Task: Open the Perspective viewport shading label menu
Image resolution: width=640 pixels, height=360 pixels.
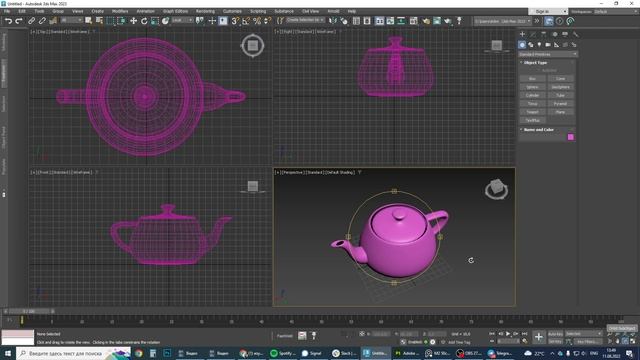Action: (x=340, y=172)
